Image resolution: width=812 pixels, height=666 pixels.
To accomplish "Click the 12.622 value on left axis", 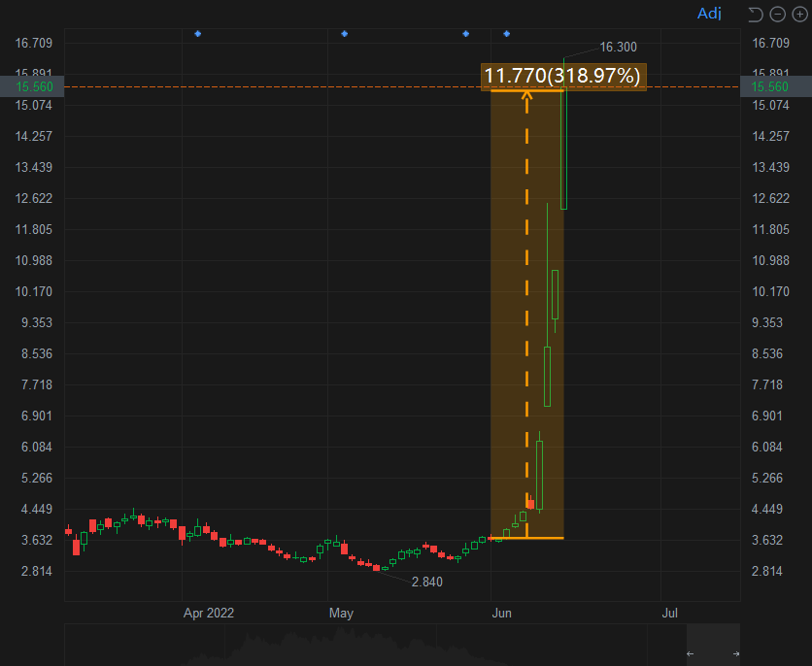I will [x=34, y=199].
